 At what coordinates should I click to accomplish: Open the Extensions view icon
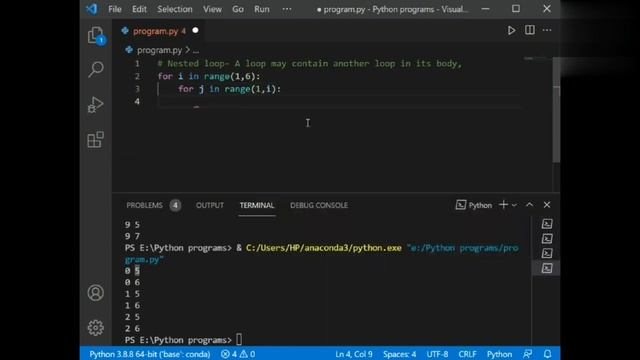coord(96,140)
